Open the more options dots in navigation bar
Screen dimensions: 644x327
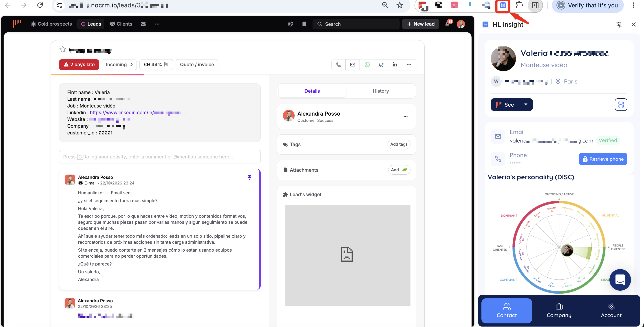click(157, 24)
